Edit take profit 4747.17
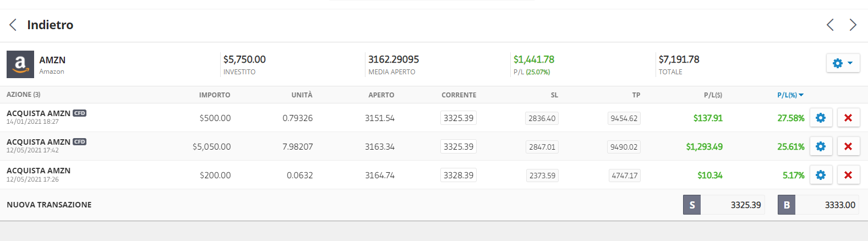Viewport: 868px width, 241px height. [625, 176]
